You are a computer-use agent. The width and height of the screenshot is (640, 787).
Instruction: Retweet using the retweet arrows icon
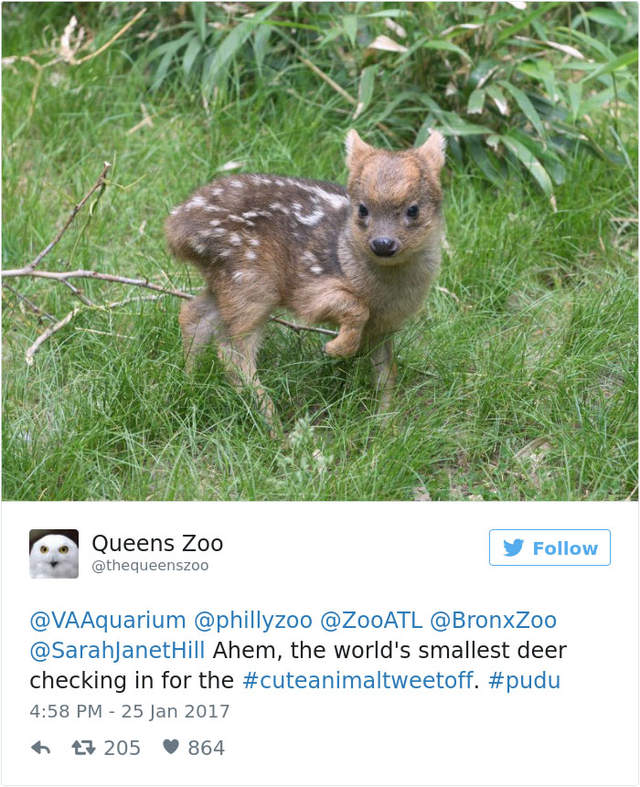83,748
